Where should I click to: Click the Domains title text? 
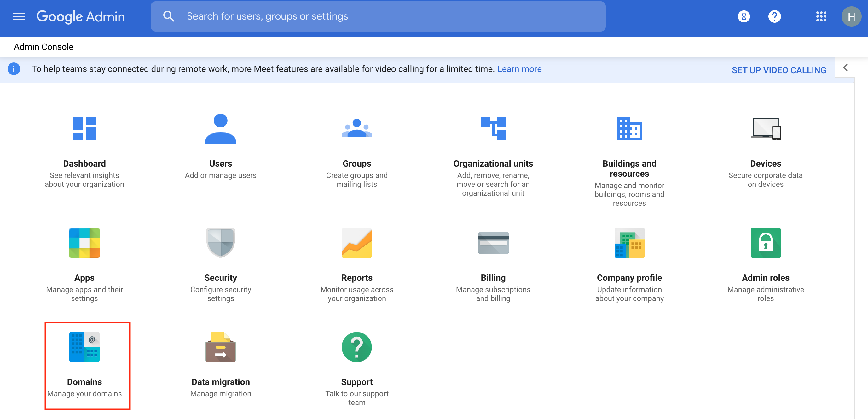click(84, 382)
